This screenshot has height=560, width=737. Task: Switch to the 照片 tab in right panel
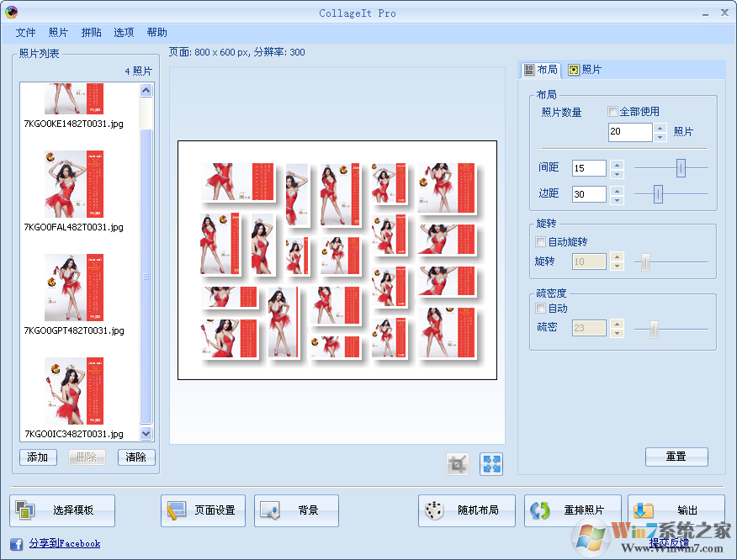pos(583,69)
